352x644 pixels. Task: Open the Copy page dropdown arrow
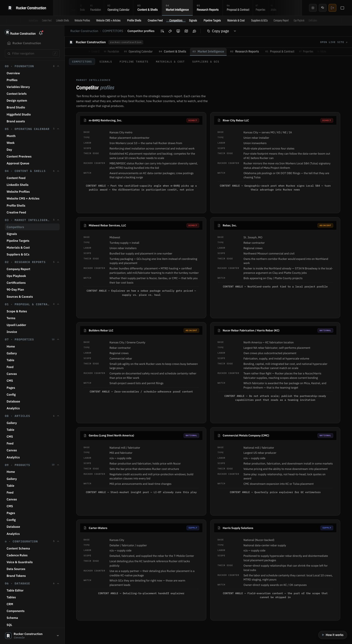click(235, 31)
